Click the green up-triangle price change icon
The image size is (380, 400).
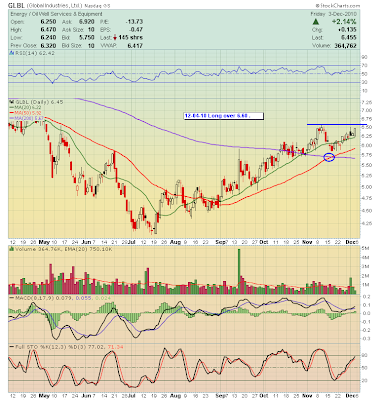316,22
